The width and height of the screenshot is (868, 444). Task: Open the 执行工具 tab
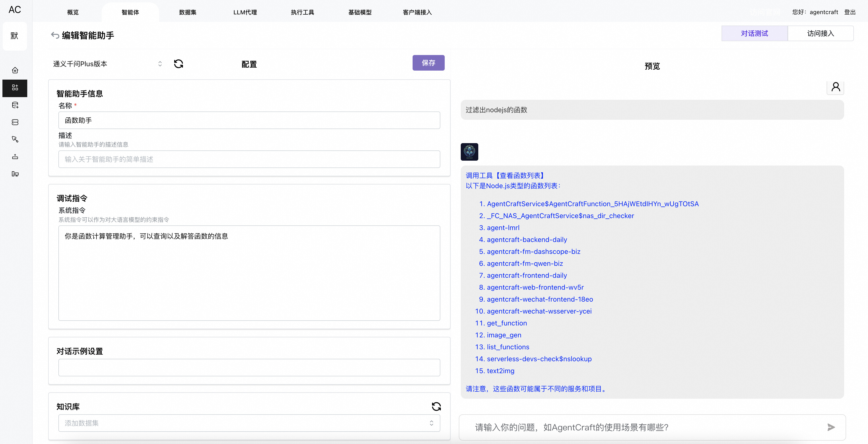pos(302,12)
